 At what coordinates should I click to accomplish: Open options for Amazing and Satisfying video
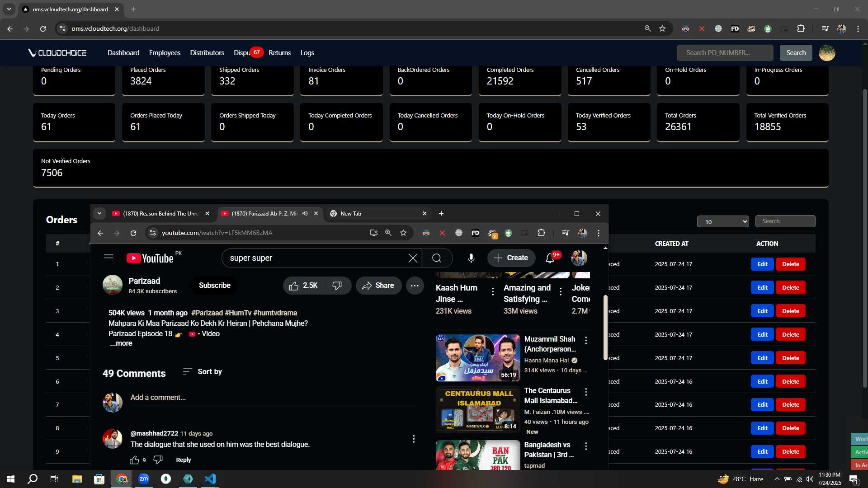561,292
